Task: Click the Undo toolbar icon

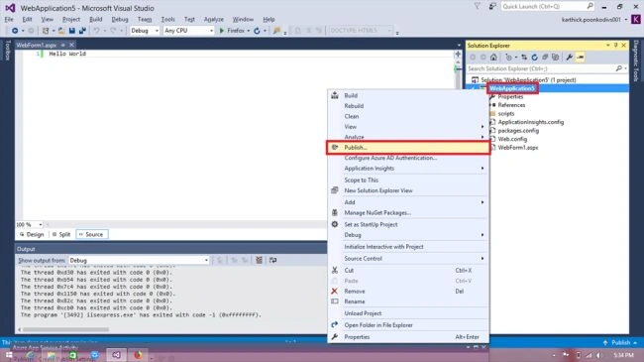Action: point(96,31)
